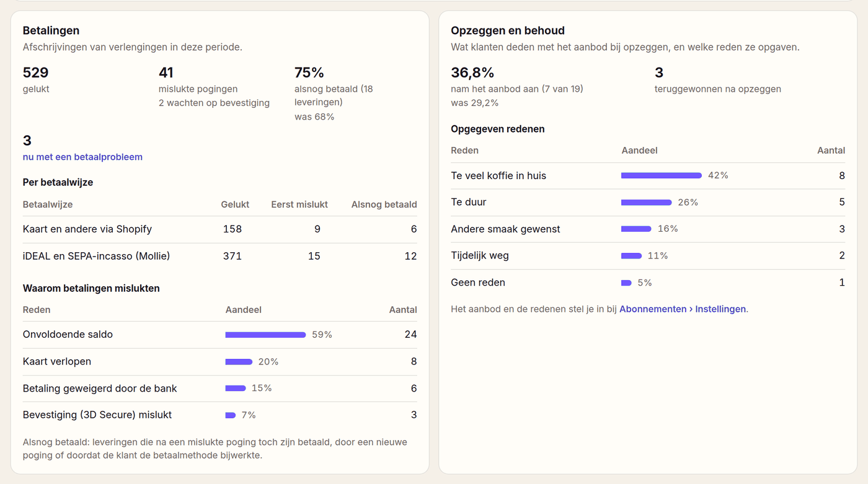Click the 'Waarom betalingen mislukten' heading
The image size is (868, 484).
coord(91,288)
